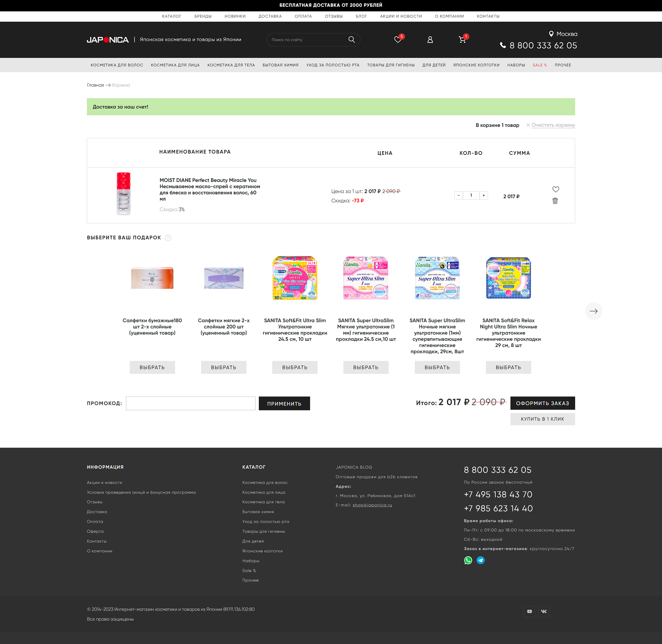The image size is (662, 644).
Task: Open КАТАЛОГ in top menu
Action: click(172, 16)
